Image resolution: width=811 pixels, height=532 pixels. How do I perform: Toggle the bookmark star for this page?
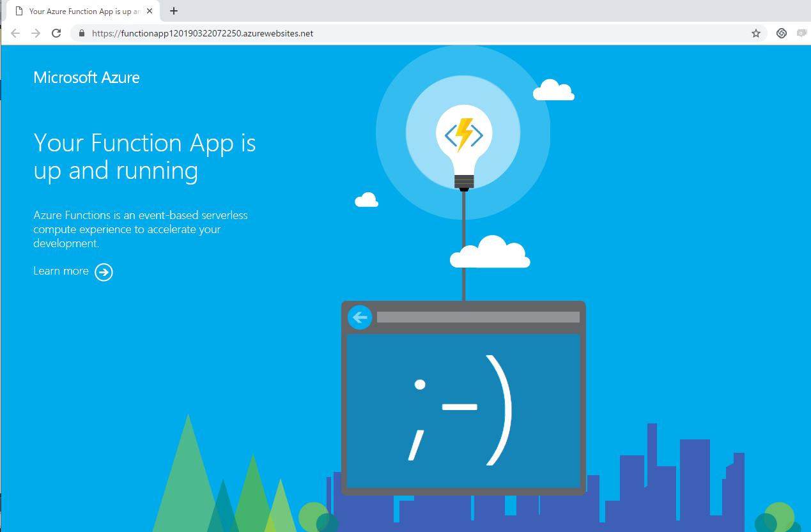click(x=755, y=33)
